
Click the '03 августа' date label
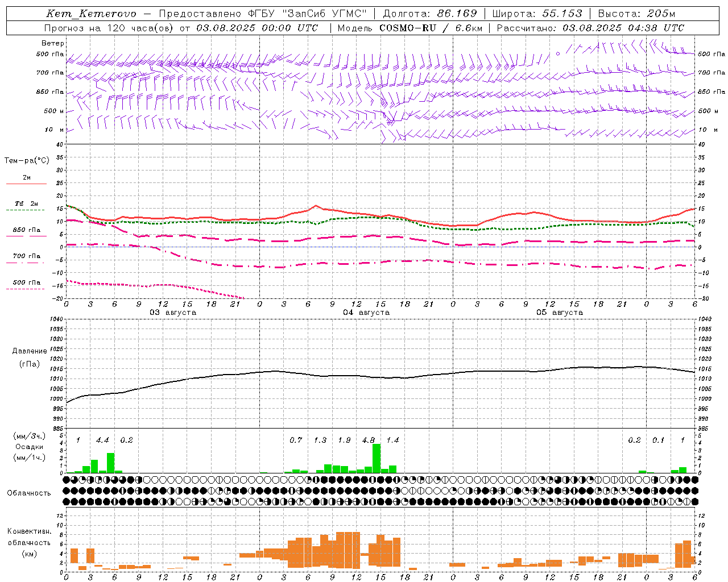tap(173, 313)
